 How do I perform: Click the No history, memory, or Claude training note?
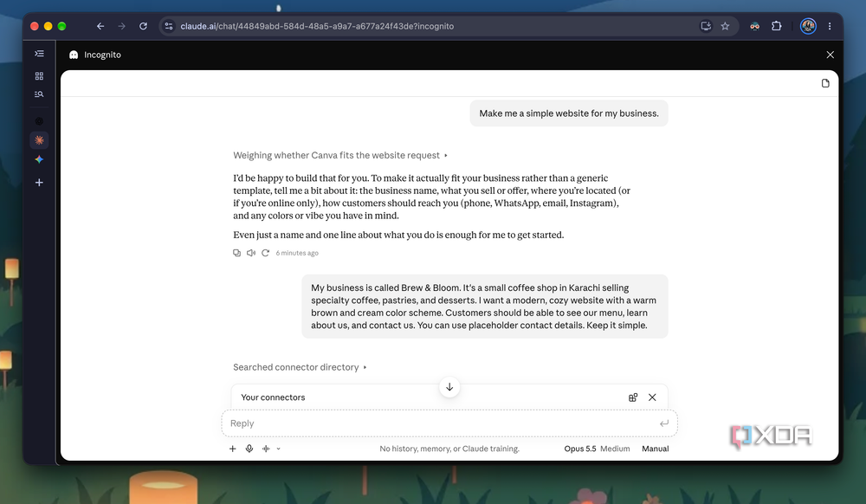(449, 449)
